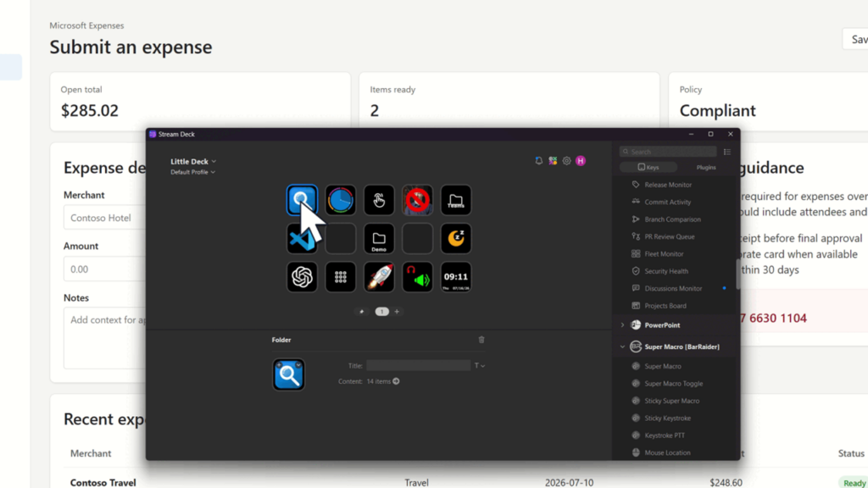The height and width of the screenshot is (488, 868).
Task: Maximize the Stream Deck window
Action: click(711, 134)
